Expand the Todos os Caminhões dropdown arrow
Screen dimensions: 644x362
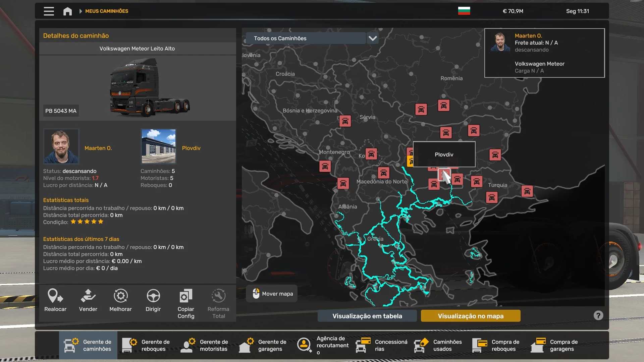pyautogui.click(x=373, y=38)
